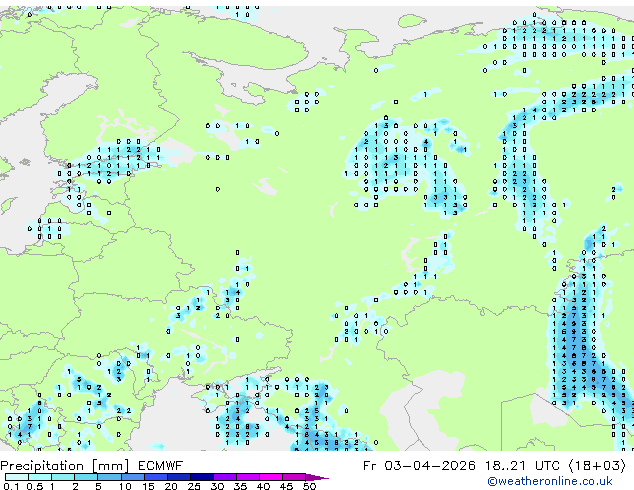Click the '18..21' time range text
The image size is (634, 490).
[x=505, y=466]
